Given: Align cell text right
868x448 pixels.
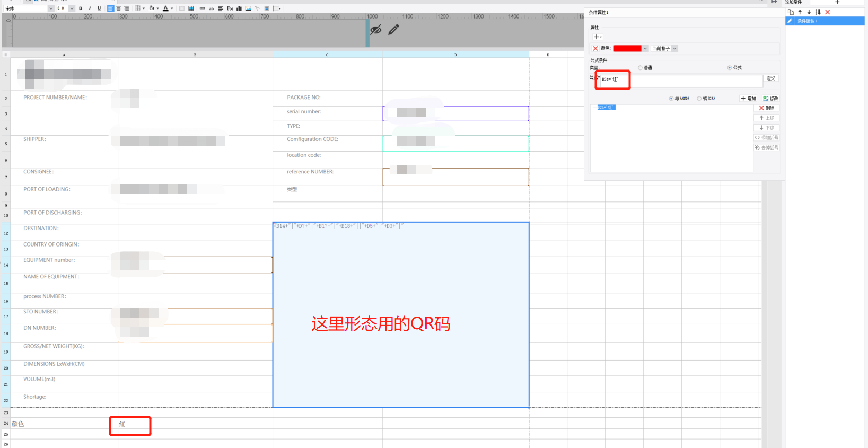Looking at the screenshot, I should (x=126, y=8).
